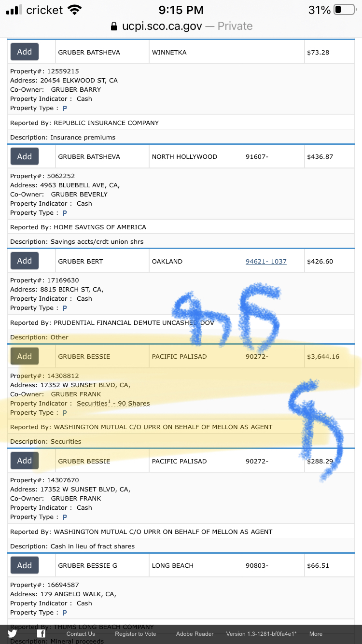Add the GRUBER BESSIE G Long Beach property
Screen dimensions: 362x644
point(25,565)
